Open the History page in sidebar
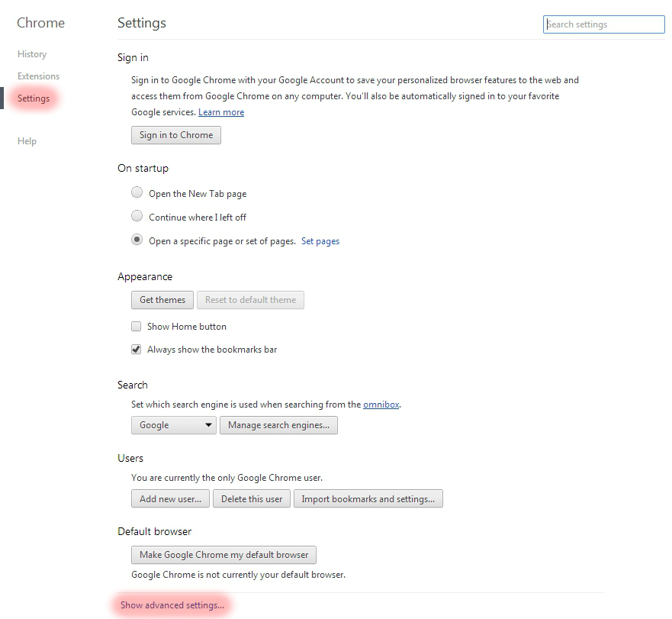The width and height of the screenshot is (672, 619). click(32, 54)
